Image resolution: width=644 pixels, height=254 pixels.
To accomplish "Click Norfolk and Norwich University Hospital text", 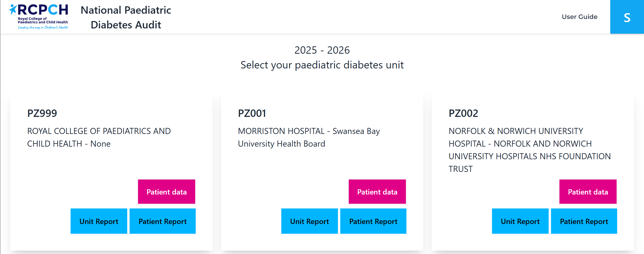I will click(529, 150).
